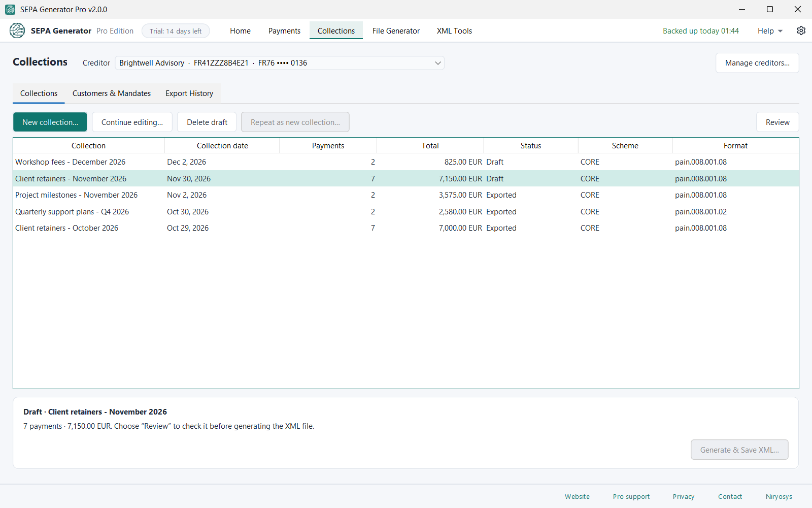Sort by the Format column header
Image resolution: width=812 pixels, height=508 pixels.
click(736, 146)
